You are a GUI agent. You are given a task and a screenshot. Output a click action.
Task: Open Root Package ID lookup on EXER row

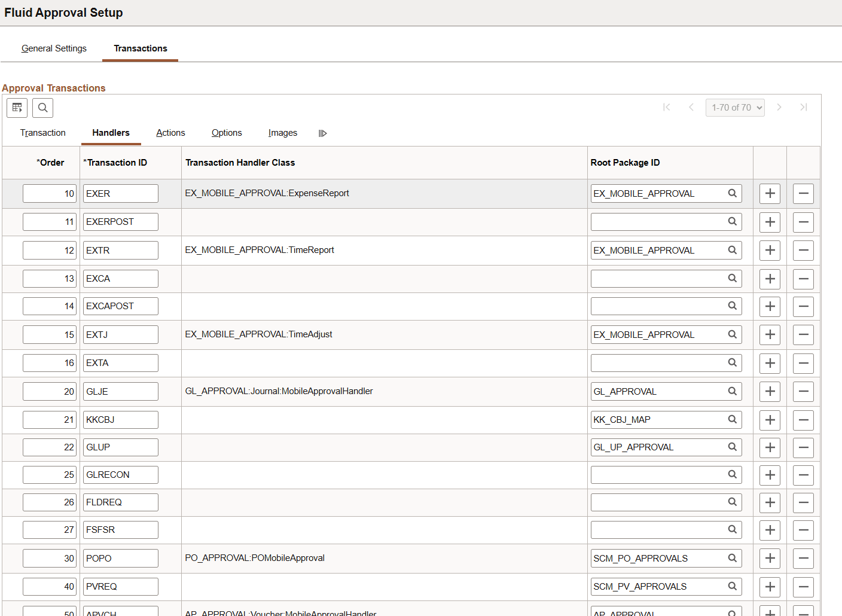733,193
